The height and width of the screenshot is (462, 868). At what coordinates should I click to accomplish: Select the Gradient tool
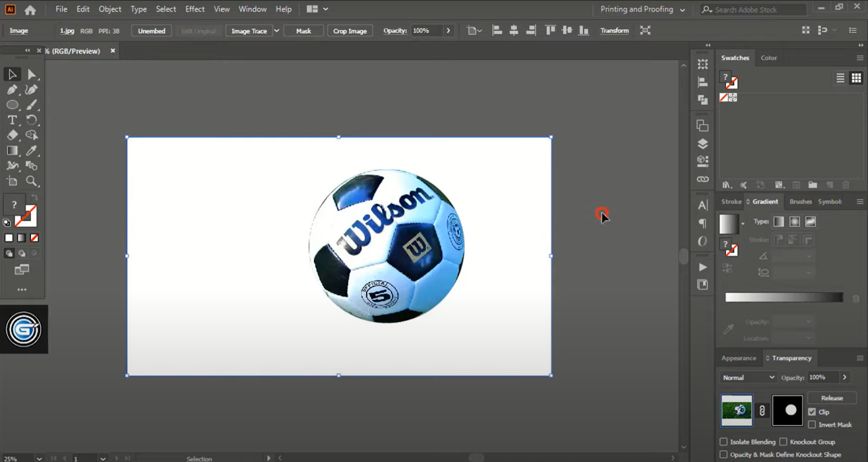tap(12, 151)
